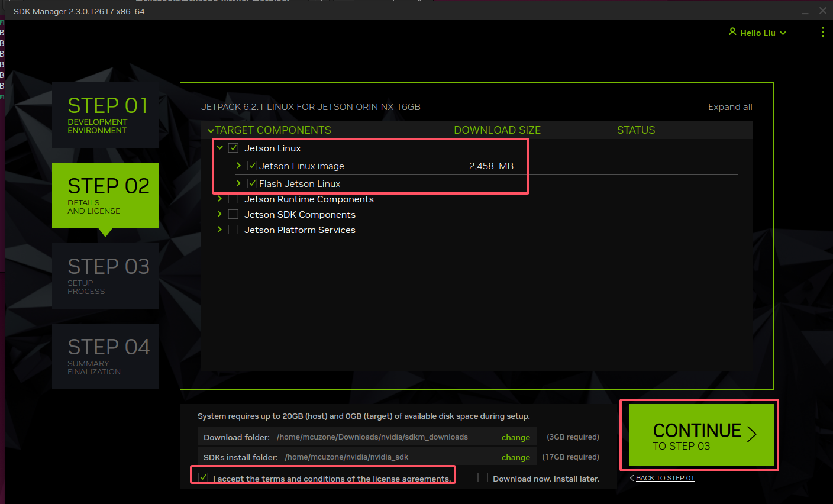The image size is (833, 504).
Task: Toggle the accept license terms checkbox
Action: [204, 477]
